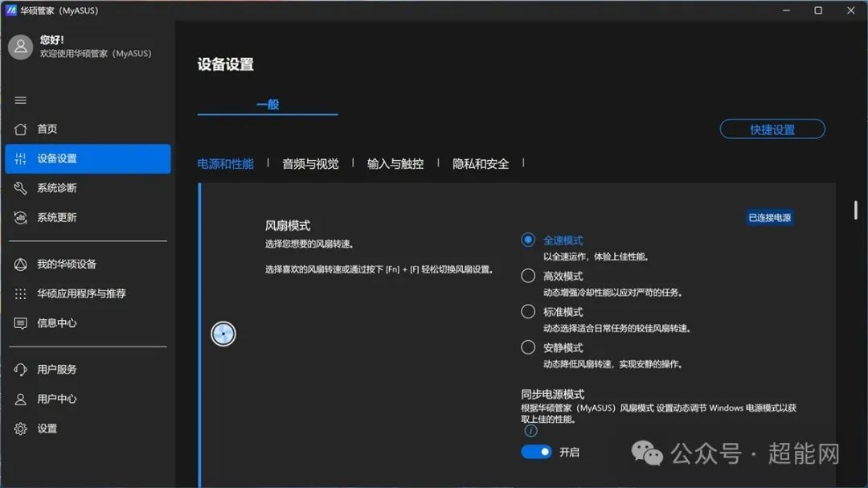Click the 同步电源模式 heading
Screen dimensions: 868x488
click(x=552, y=395)
